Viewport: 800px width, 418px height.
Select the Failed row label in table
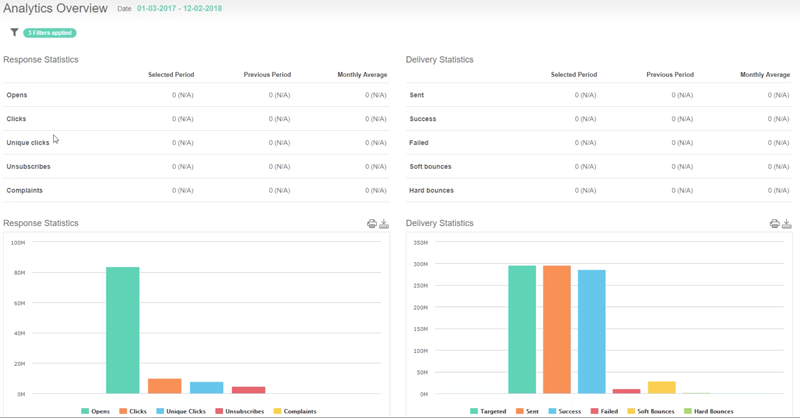[418, 143]
